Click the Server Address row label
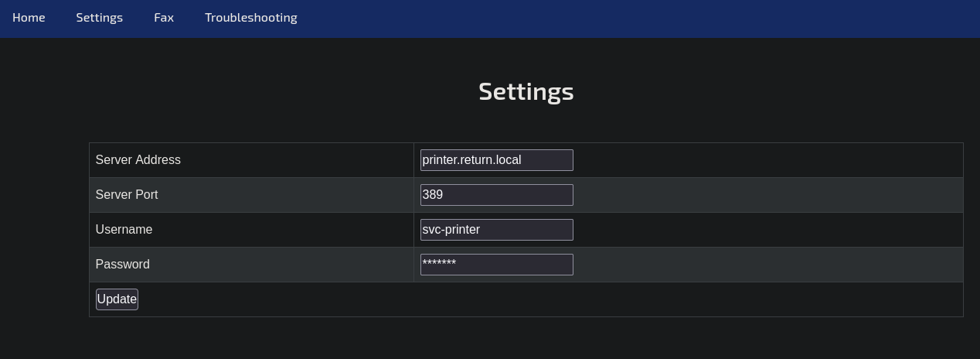Image resolution: width=980 pixels, height=359 pixels. point(138,160)
